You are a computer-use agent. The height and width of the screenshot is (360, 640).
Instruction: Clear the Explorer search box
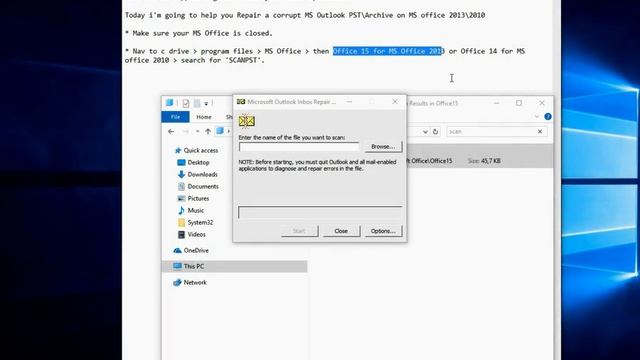tap(540, 131)
